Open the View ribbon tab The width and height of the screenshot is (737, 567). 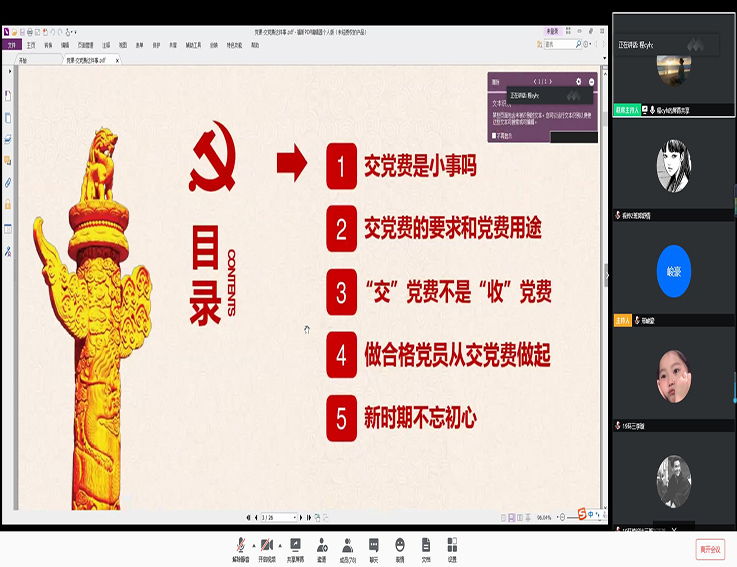point(123,45)
